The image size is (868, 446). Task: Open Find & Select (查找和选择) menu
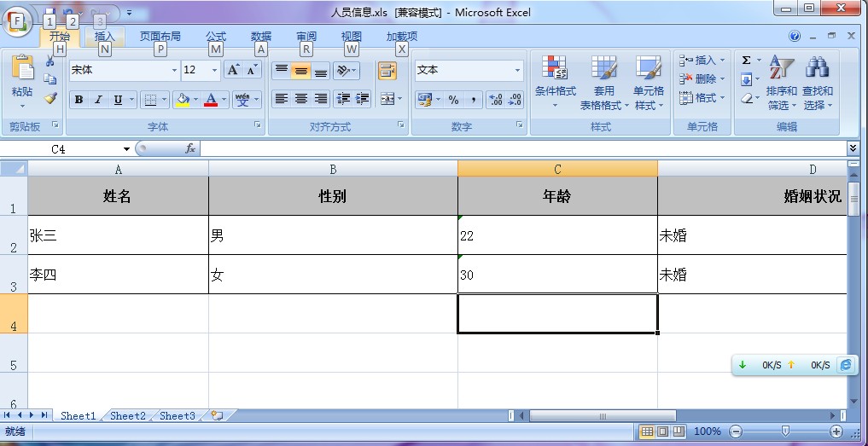[817, 82]
